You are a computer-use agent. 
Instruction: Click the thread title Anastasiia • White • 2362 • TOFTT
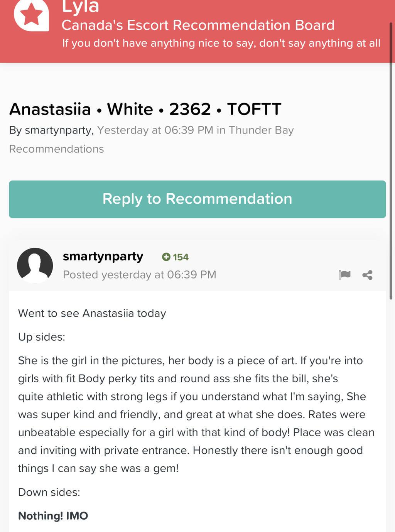click(x=145, y=109)
